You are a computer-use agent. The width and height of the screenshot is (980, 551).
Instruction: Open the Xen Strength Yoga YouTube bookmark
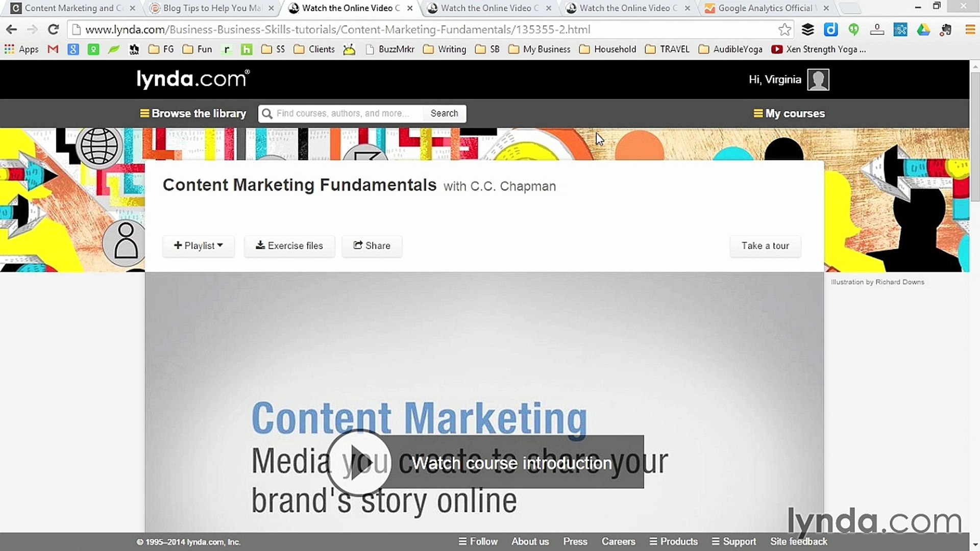[x=819, y=49]
